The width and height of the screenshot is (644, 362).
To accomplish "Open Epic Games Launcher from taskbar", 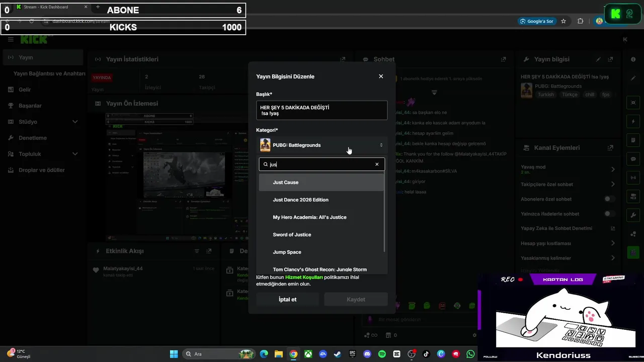I will [352, 354].
